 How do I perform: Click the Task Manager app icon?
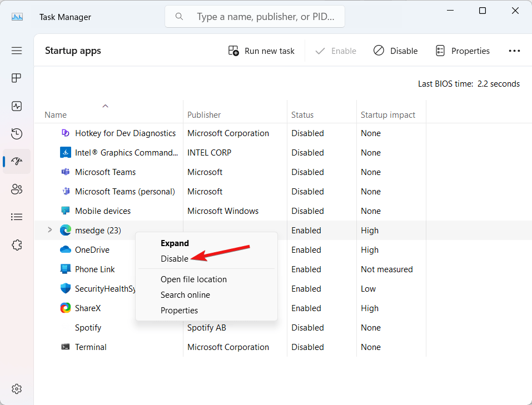(x=17, y=17)
